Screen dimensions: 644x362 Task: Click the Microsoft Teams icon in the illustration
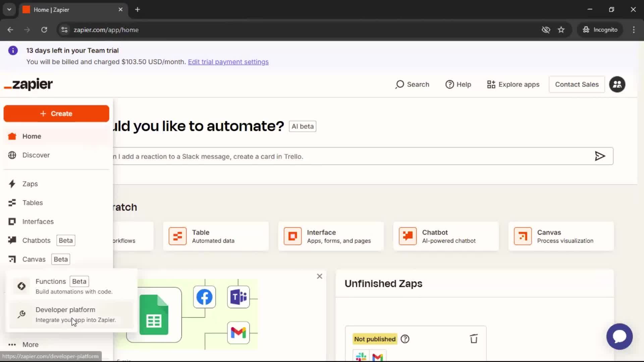pos(238,297)
